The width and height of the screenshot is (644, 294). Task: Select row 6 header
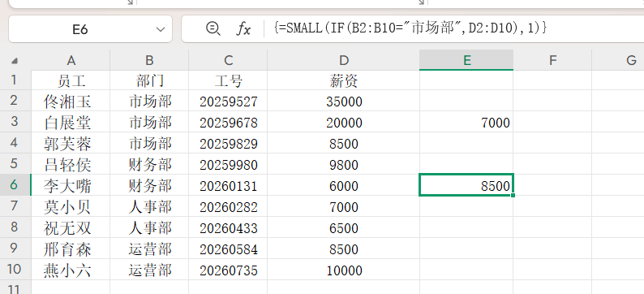coord(15,185)
